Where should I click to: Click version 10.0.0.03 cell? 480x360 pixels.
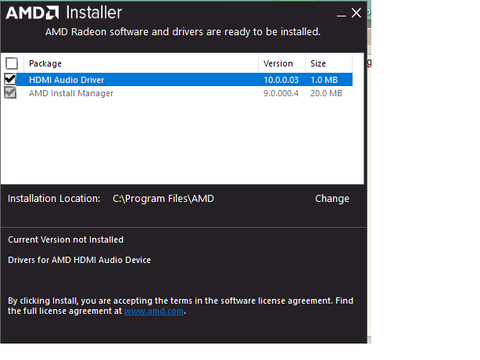coord(281,80)
